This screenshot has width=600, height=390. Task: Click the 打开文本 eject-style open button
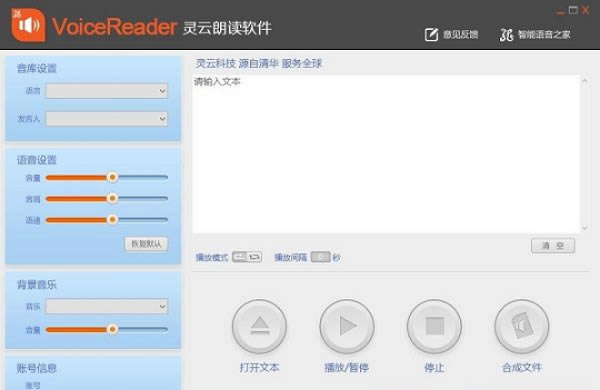click(259, 326)
